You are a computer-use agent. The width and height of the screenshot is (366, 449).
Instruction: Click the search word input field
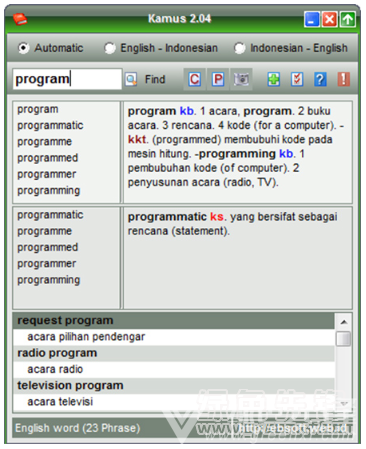coord(67,79)
